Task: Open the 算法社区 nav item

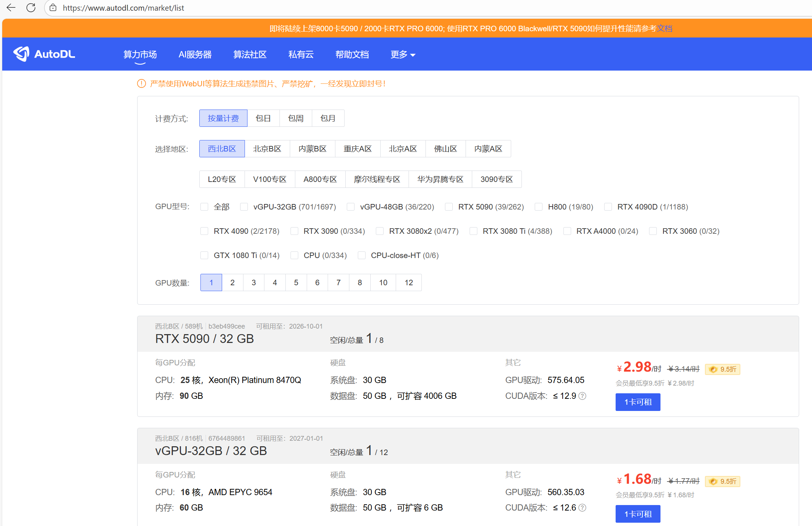Action: point(250,55)
